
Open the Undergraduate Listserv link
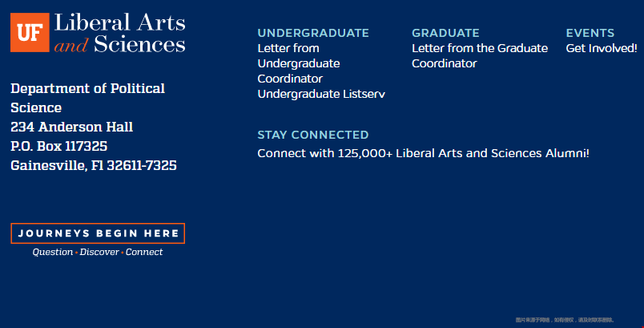(321, 94)
